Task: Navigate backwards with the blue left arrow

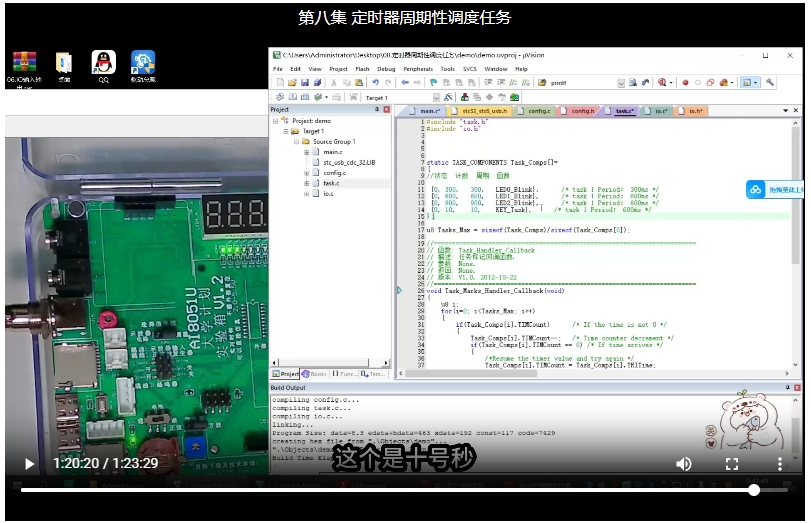Action: coord(405,82)
